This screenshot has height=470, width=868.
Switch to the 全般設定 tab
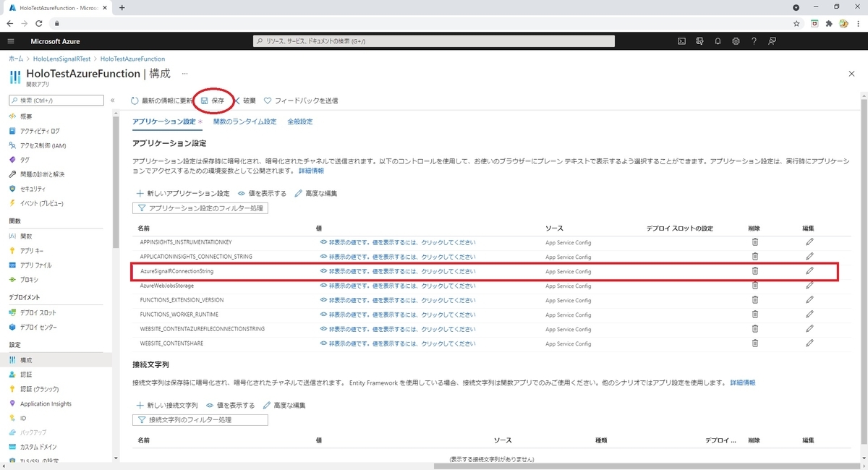point(300,121)
